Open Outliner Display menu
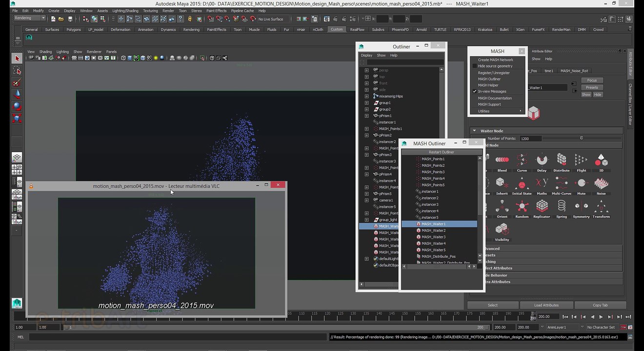The height and width of the screenshot is (351, 644). (366, 55)
